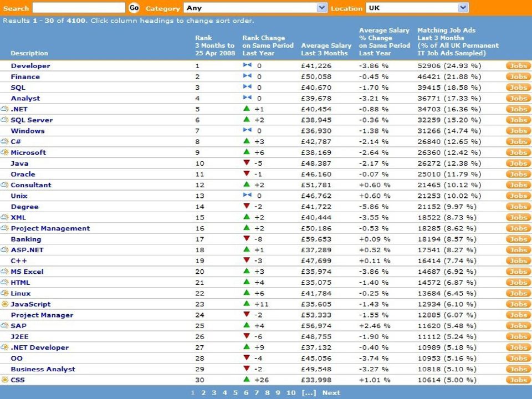Click the weather icon beside SQL Server
This screenshot has height=399, width=532.
click(5, 120)
